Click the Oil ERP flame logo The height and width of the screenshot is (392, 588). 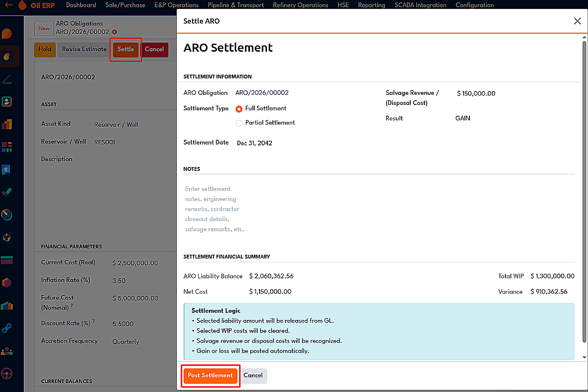[22, 5]
